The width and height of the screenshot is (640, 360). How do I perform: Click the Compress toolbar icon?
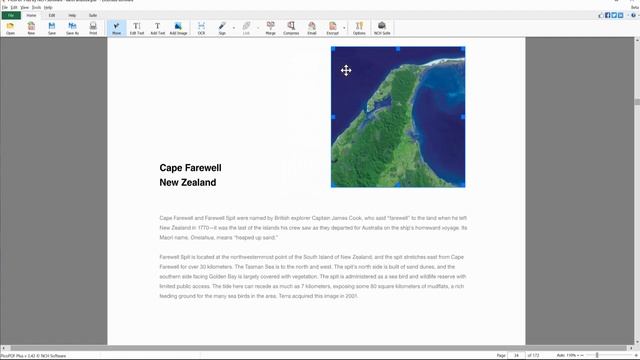coord(291,28)
